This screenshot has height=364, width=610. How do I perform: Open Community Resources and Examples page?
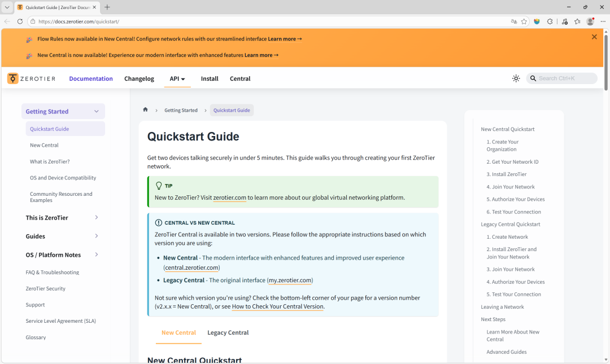[61, 197]
